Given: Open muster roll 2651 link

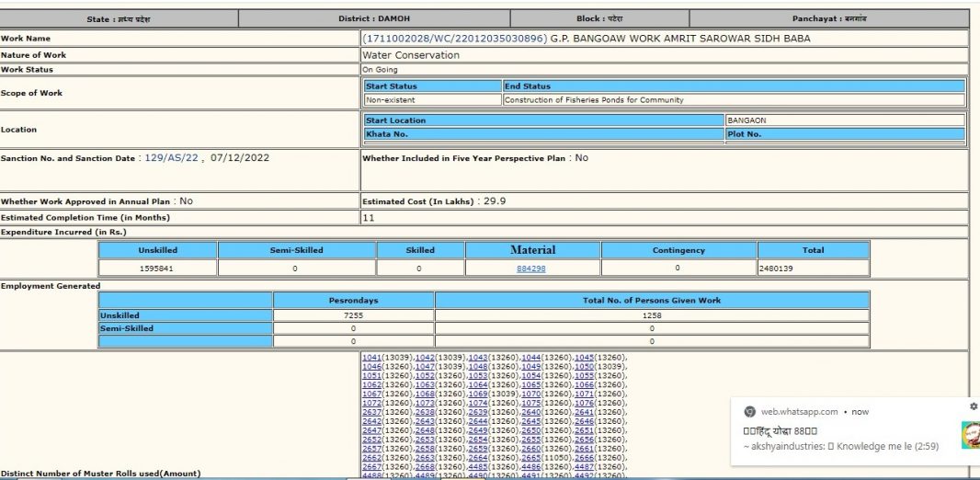Looking at the screenshot, I should tap(584, 430).
